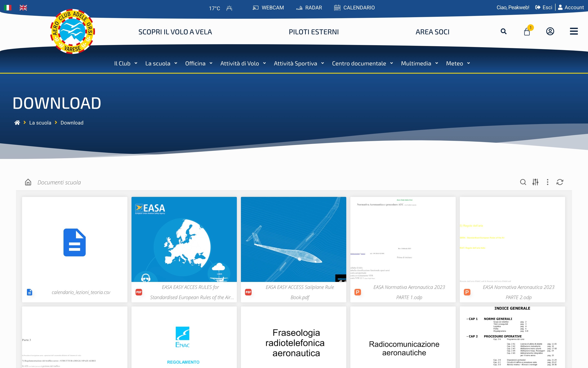Open AREA SOCI menu
This screenshot has width=588, height=368.
(432, 32)
